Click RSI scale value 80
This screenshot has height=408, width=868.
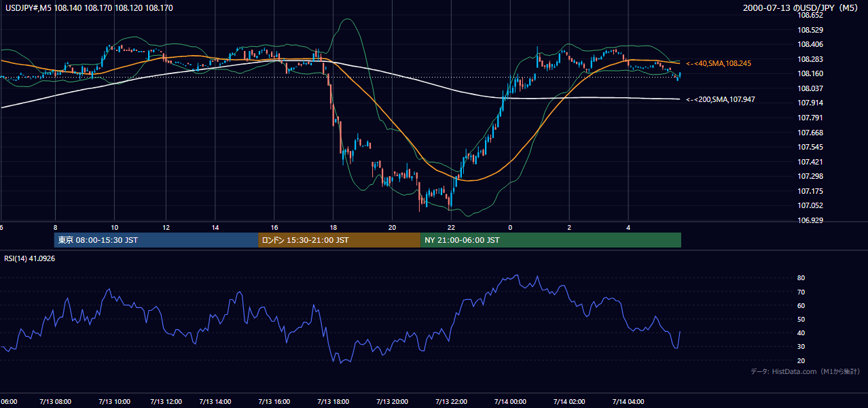pos(801,278)
